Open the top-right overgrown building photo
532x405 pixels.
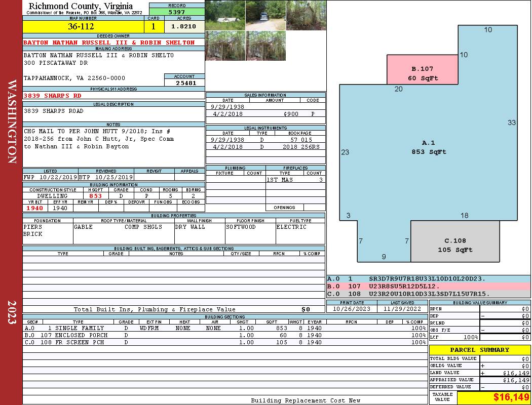click(306, 15)
